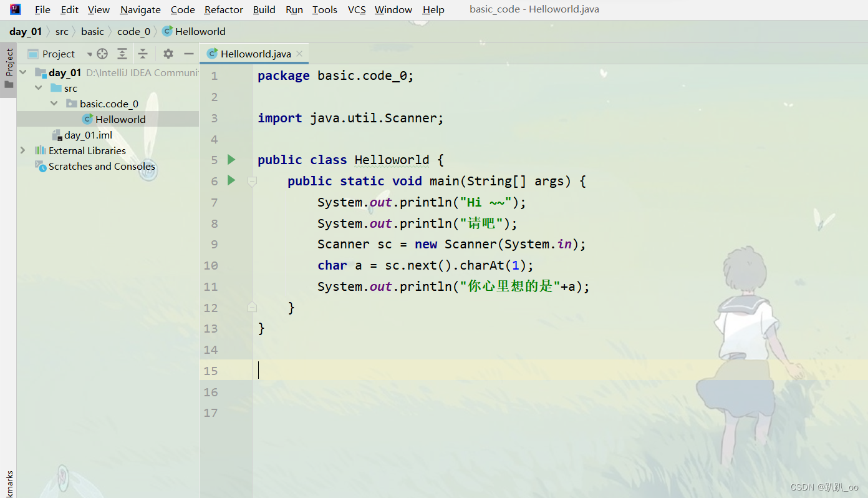Click the "Hi ~~" string literal
The height and width of the screenshot is (498, 868).
coord(486,202)
